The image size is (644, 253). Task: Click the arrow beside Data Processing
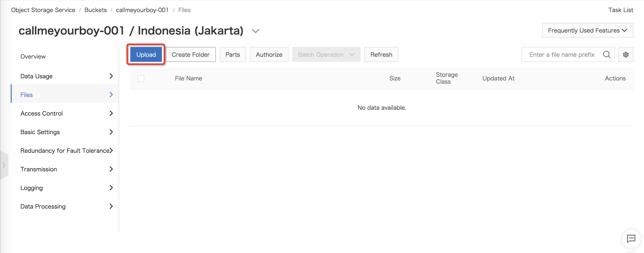tap(111, 206)
